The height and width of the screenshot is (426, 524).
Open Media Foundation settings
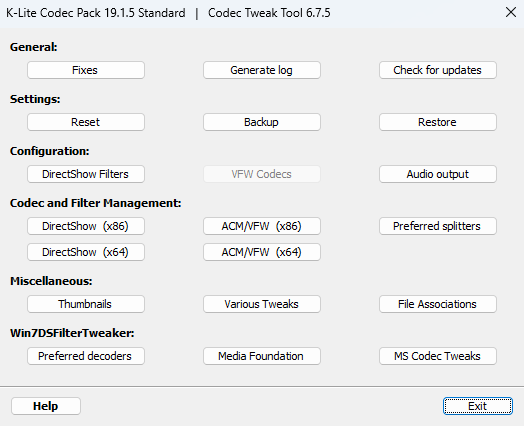pyautogui.click(x=262, y=356)
